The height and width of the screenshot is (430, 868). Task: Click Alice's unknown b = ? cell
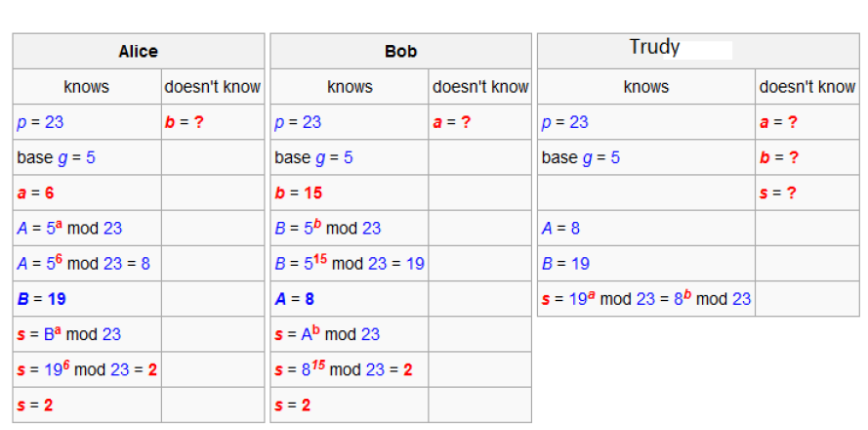click(x=185, y=122)
